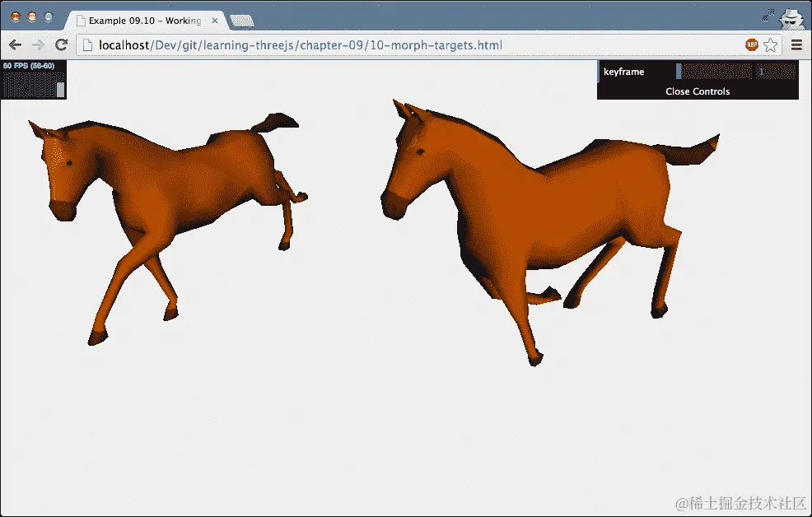Click the sheep icon in the menu bar
The image size is (812, 517).
tap(791, 16)
